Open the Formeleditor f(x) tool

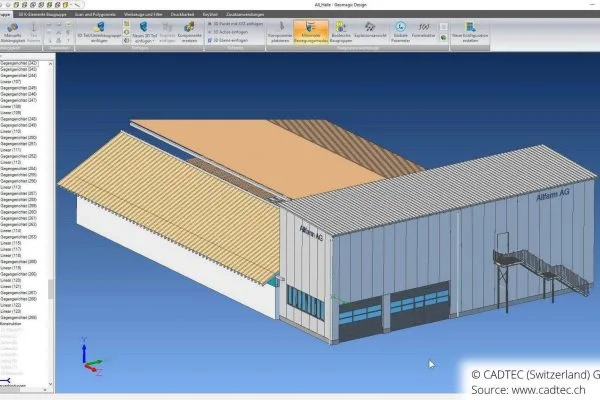pyautogui.click(x=424, y=31)
